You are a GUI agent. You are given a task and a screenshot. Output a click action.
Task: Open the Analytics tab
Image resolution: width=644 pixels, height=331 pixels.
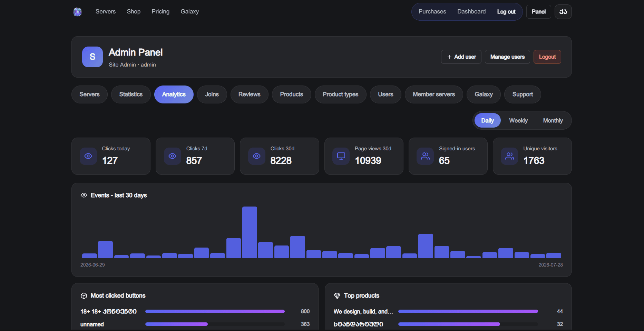click(174, 94)
